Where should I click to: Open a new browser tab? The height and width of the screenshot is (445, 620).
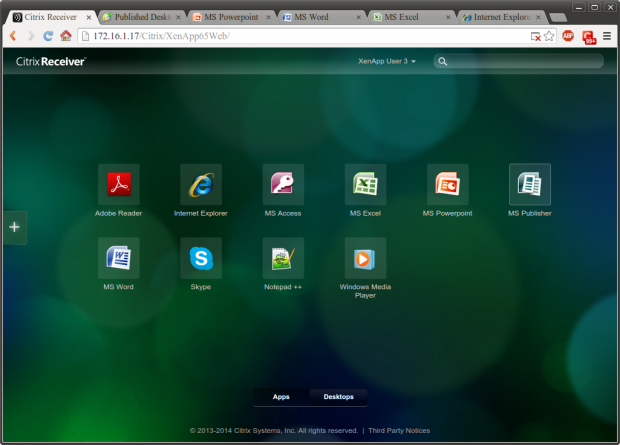[558, 17]
